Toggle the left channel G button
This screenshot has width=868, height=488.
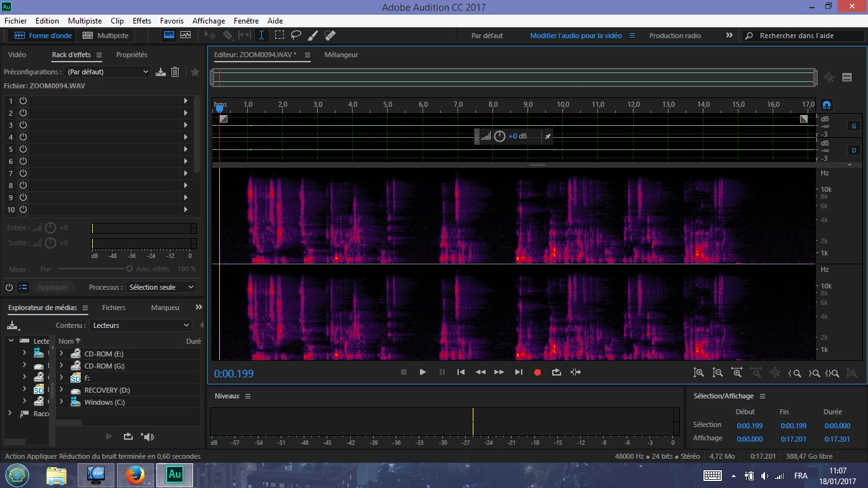coord(854,126)
